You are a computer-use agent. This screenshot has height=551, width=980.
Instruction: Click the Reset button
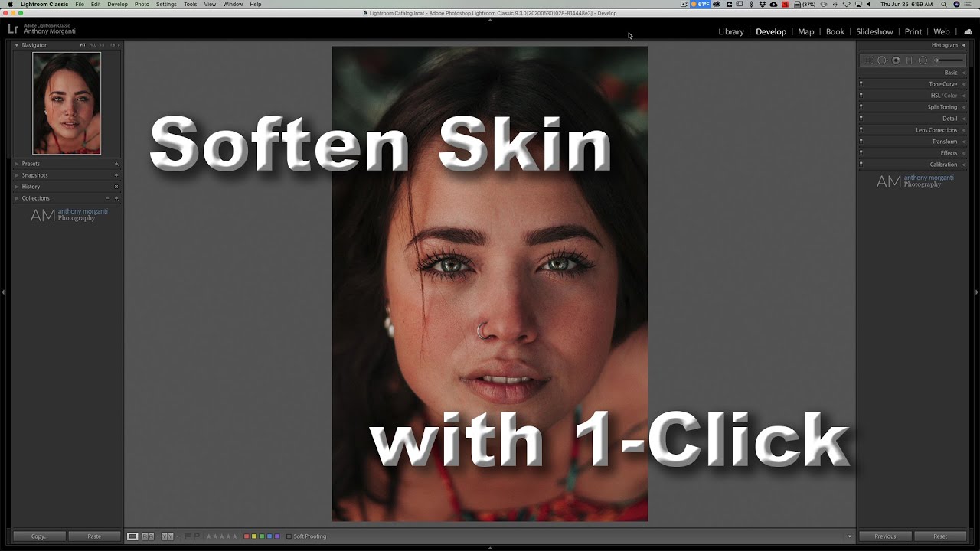[x=940, y=536]
